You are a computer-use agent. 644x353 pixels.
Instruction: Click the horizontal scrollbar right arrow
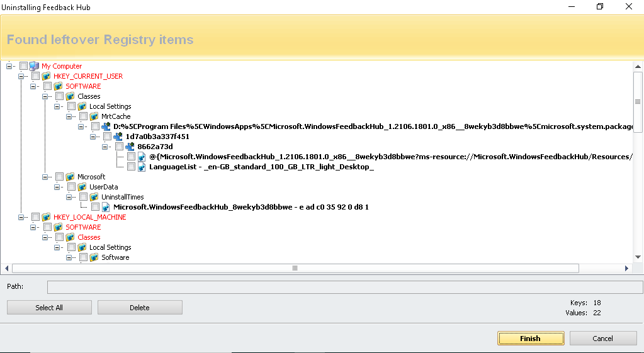click(626, 268)
